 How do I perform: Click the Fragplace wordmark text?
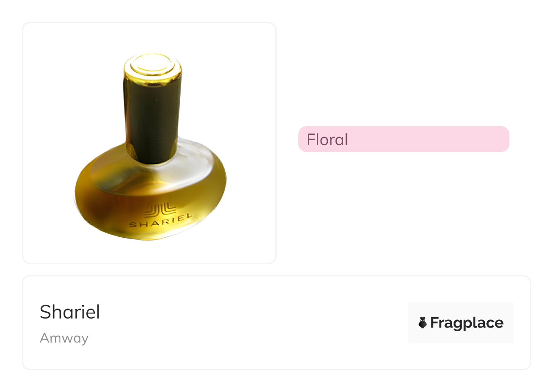[x=466, y=323]
